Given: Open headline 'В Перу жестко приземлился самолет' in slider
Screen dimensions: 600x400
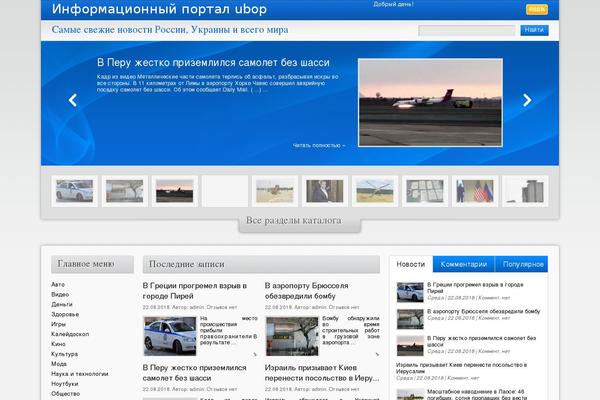Looking at the screenshot, I should 213,62.
